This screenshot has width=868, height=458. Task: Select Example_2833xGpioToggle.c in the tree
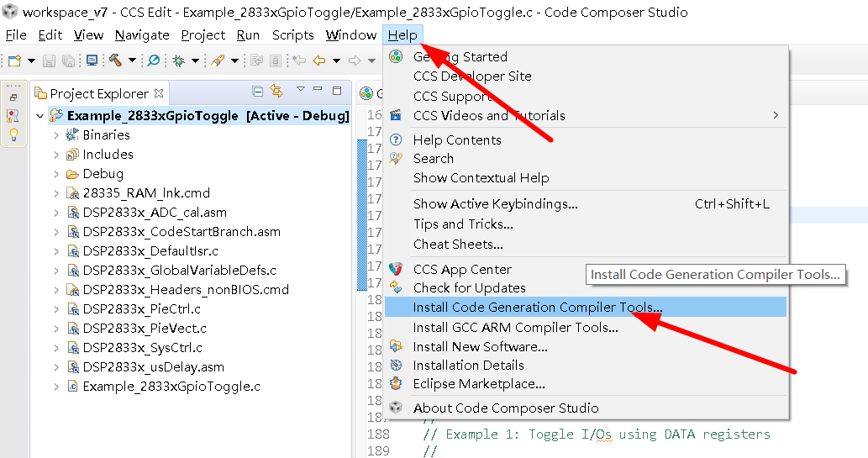(x=171, y=387)
